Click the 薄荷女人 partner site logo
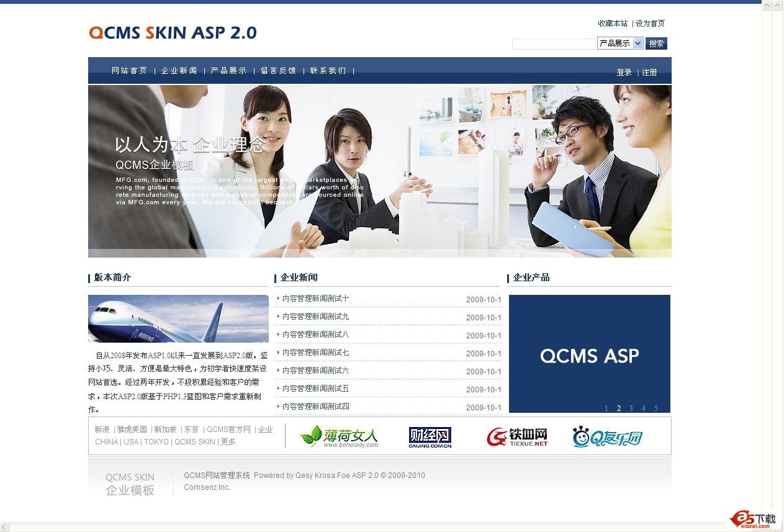 (x=340, y=436)
